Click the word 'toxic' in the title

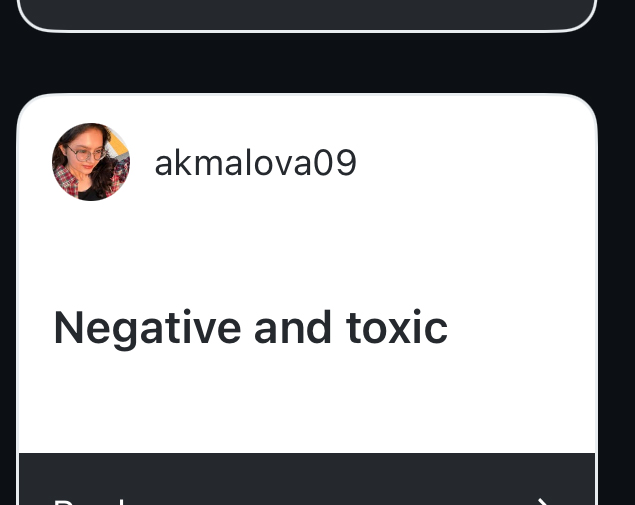(x=397, y=327)
